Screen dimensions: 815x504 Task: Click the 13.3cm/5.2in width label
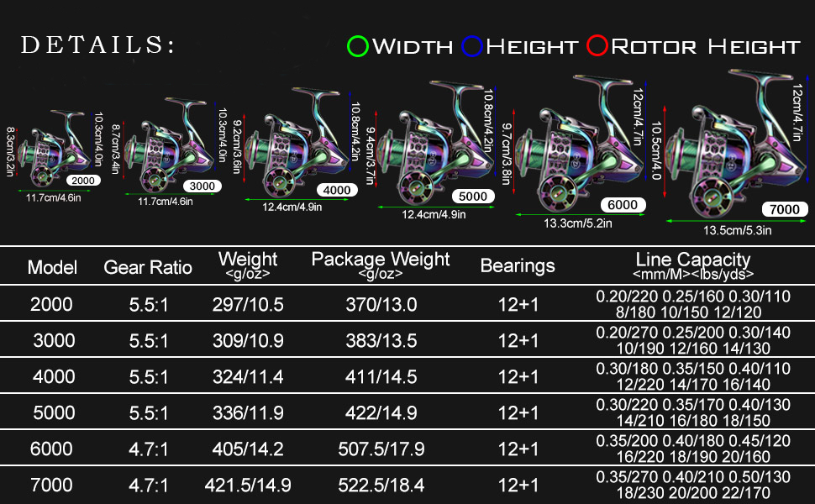(577, 223)
